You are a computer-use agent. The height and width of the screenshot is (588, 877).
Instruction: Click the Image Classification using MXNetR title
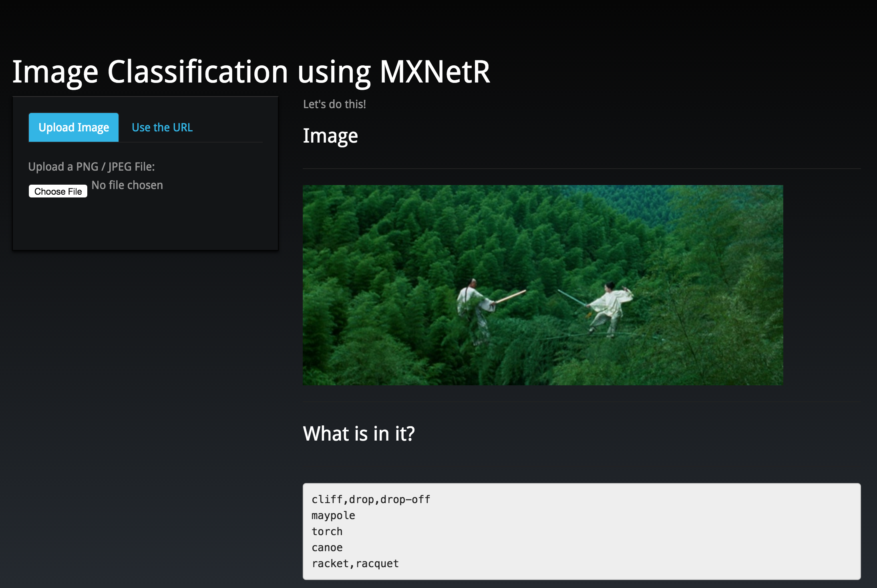click(x=251, y=72)
